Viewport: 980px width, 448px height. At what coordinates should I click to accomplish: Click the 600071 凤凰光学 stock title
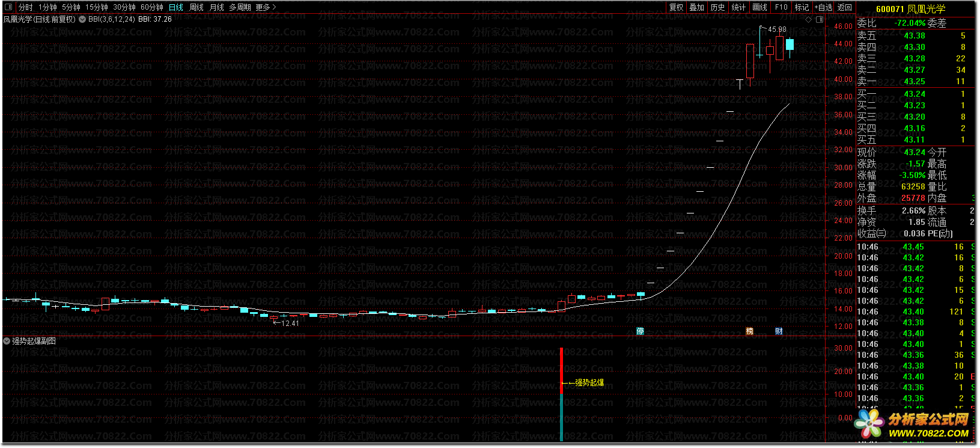910,8
